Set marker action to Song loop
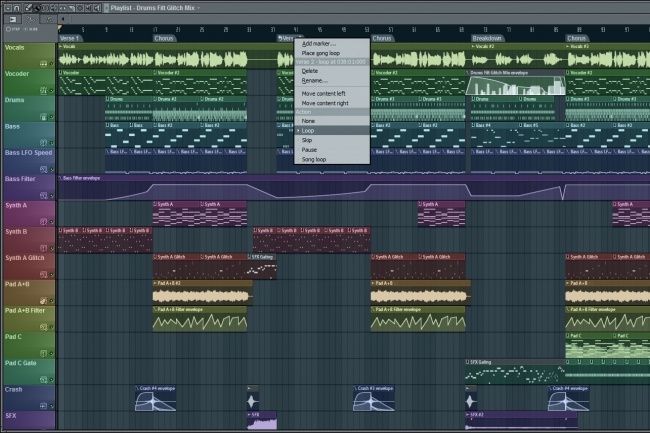Image resolution: width=650 pixels, height=433 pixels. 332,159
